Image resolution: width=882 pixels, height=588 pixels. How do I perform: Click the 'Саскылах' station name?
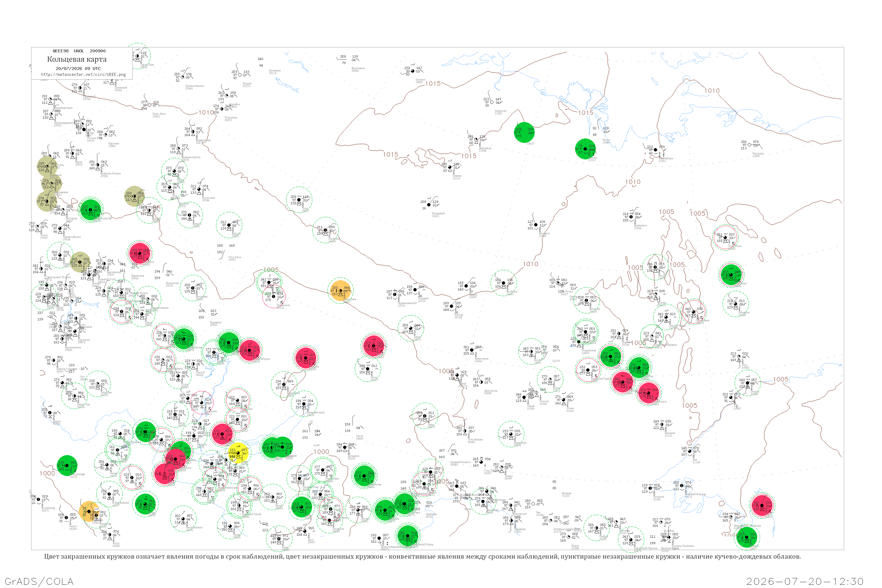point(501,111)
